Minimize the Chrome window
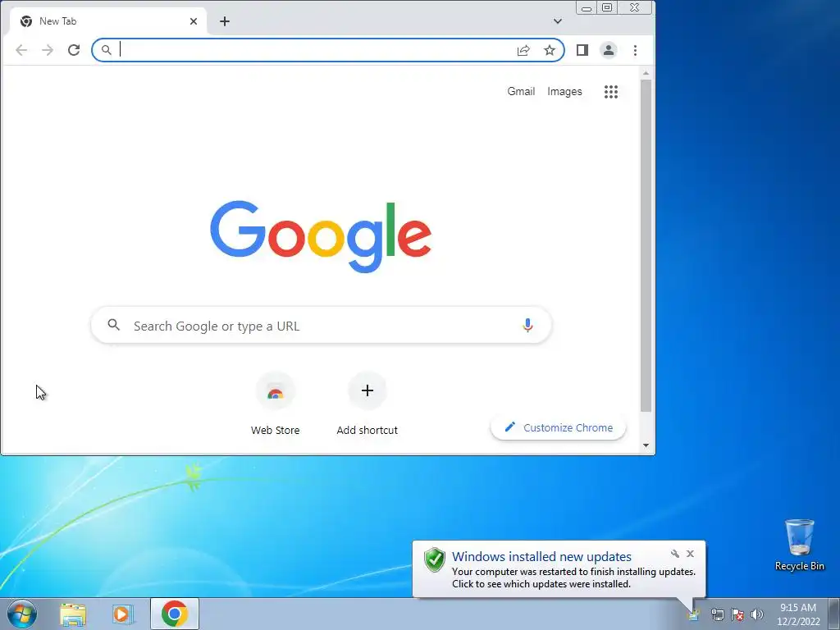Screen dimensions: 840x630 pyautogui.click(x=587, y=7)
